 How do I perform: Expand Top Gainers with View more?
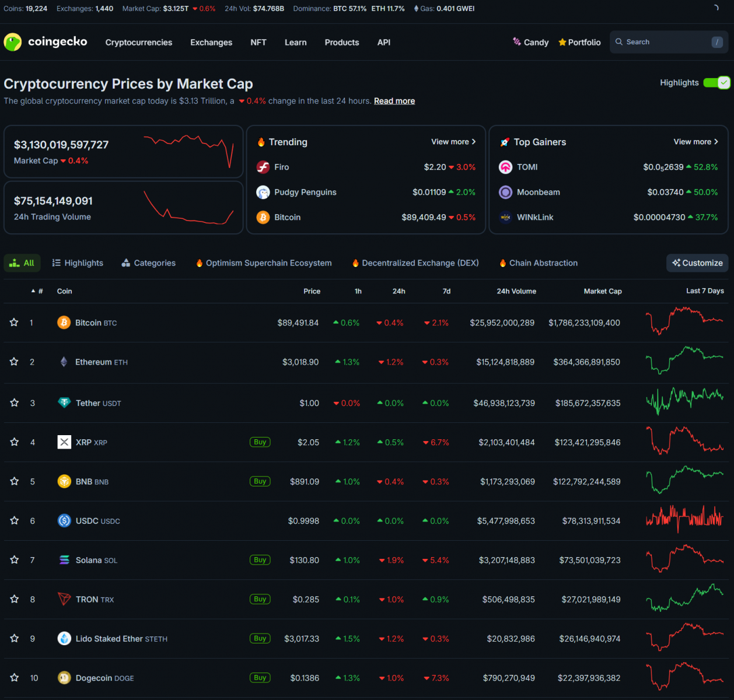[x=695, y=142]
